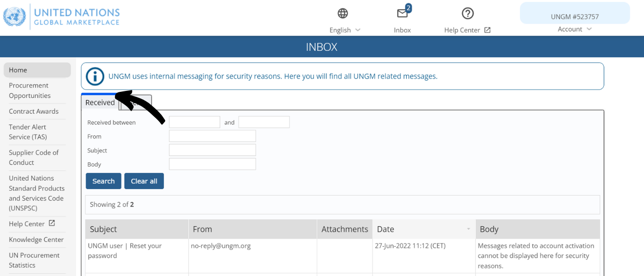Click the Inbox label under the envelope
644x276 pixels.
click(x=403, y=30)
